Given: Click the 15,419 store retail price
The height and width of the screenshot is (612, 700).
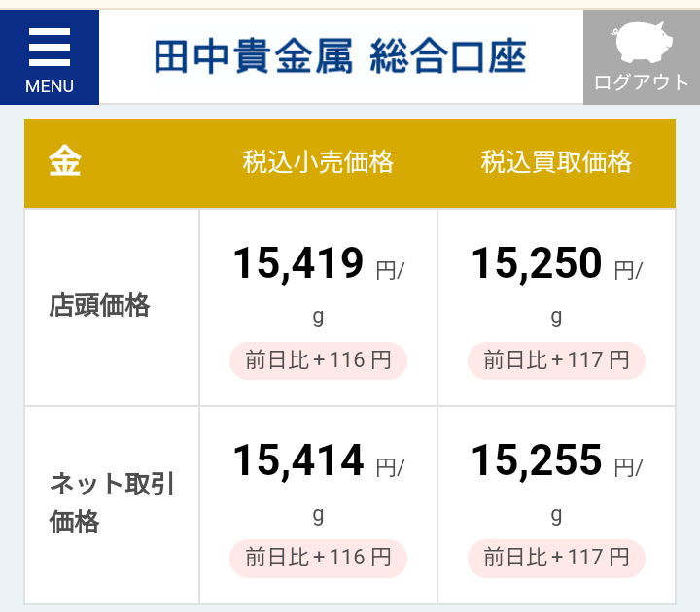Looking at the screenshot, I should [298, 263].
